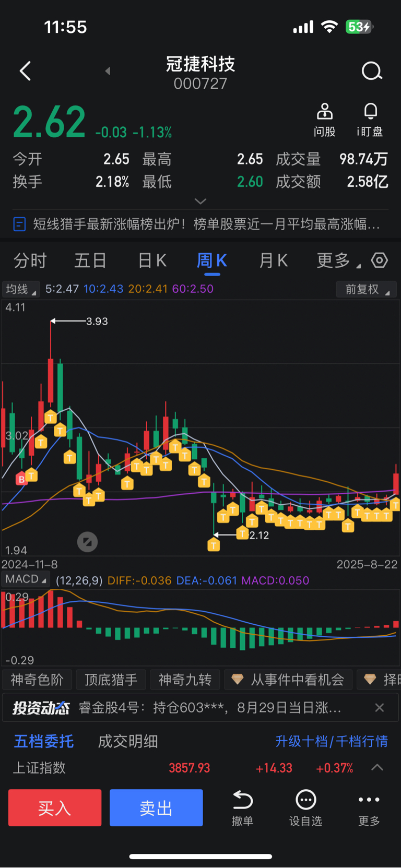Open chart settings hexagon icon

(380, 260)
